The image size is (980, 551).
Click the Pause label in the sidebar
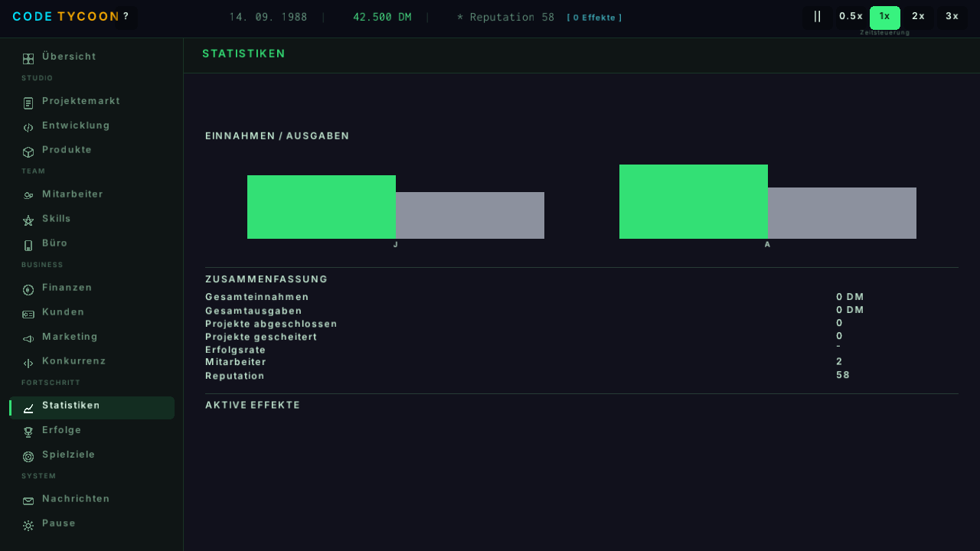pyautogui.click(x=59, y=523)
